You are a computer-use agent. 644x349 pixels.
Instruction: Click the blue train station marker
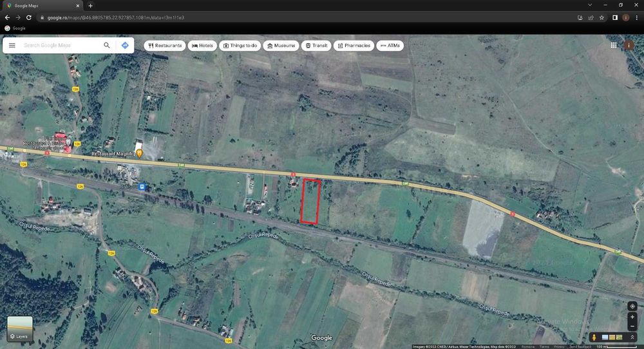point(142,187)
